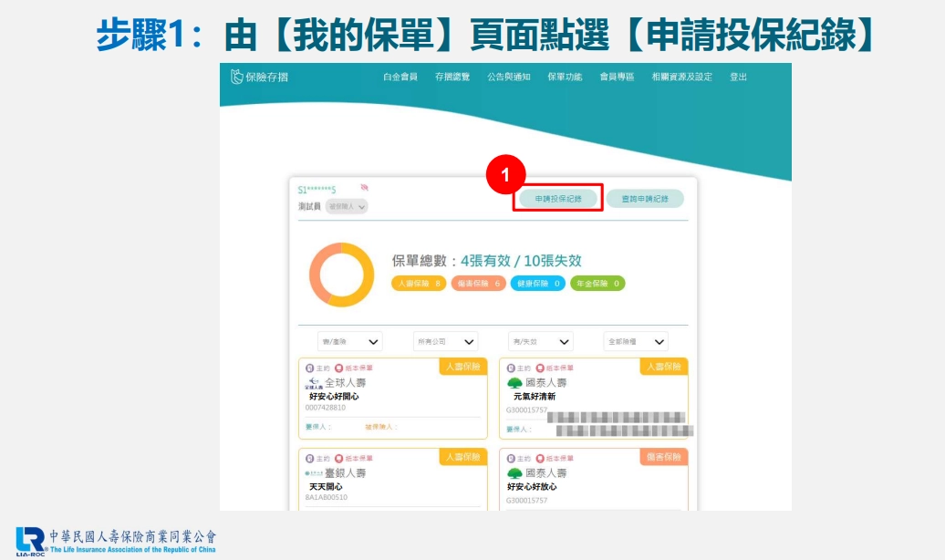Go to 存摺總覽 in the navigation

tap(452, 77)
